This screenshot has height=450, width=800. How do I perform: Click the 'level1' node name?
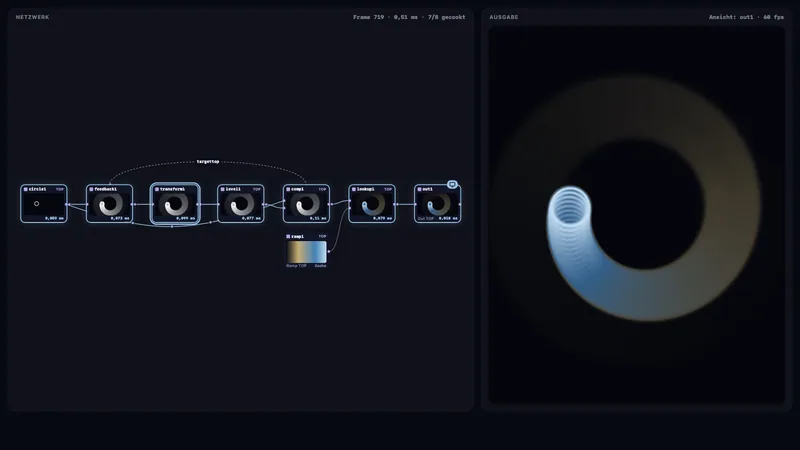tap(233, 189)
